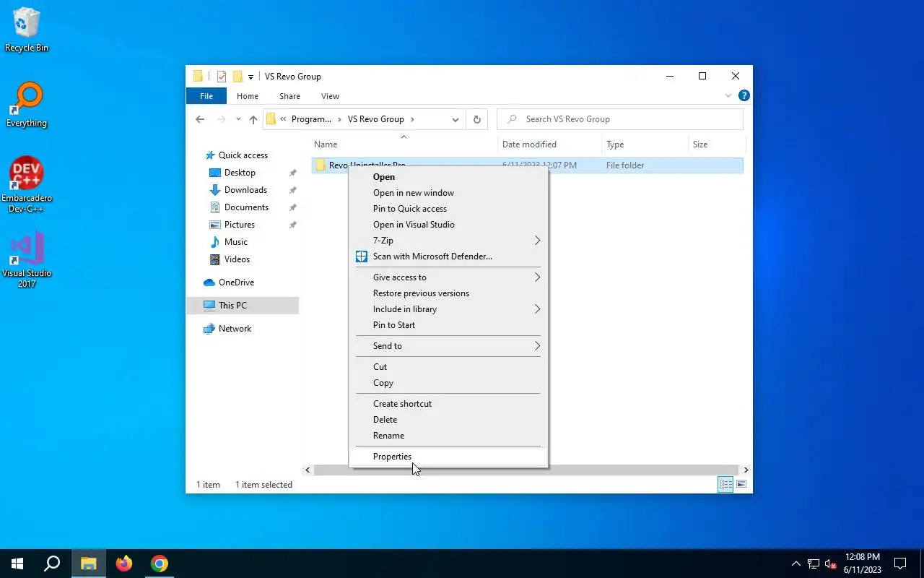Choose Restore previous versions
Screen dimensions: 924x578
pyautogui.click(x=448, y=293)
